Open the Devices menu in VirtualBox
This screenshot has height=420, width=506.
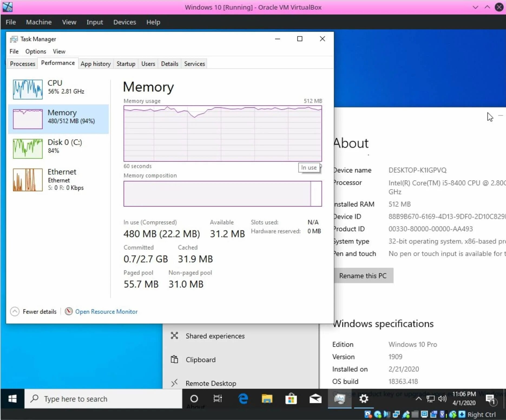coord(124,22)
